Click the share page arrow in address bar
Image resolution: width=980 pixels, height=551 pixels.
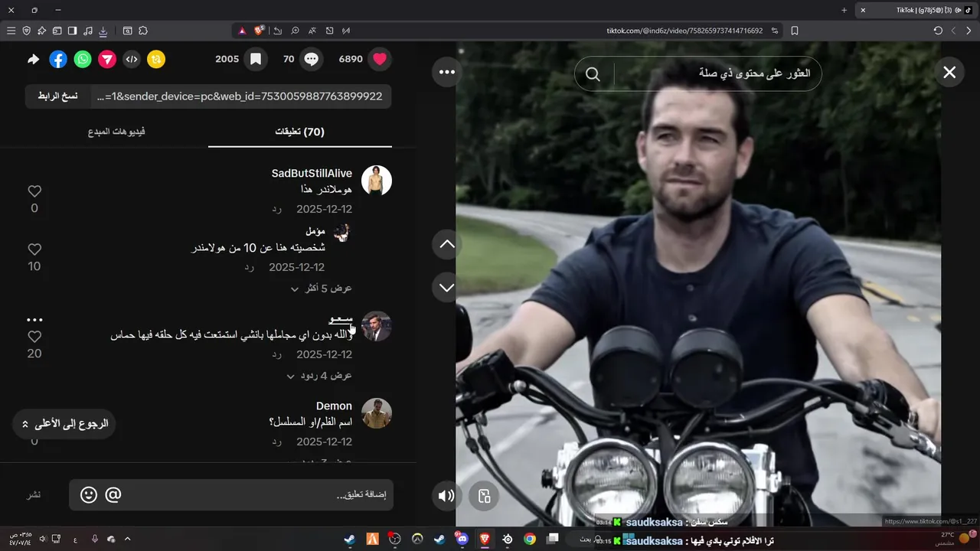coord(277,31)
